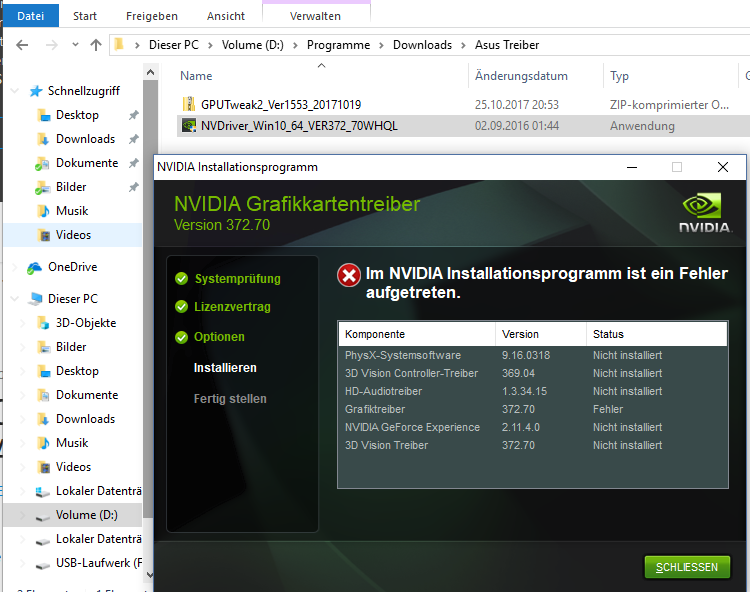The width and height of the screenshot is (750, 592).
Task: Click the Dieser PC computer icon
Action: click(35, 299)
